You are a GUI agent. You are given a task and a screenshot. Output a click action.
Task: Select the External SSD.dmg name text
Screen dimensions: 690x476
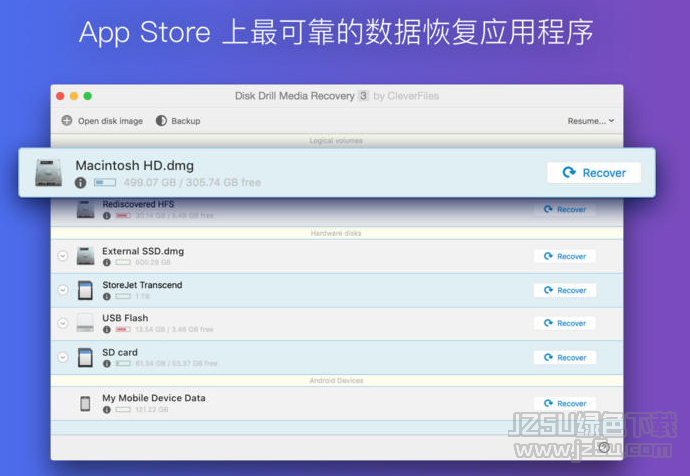[143, 251]
